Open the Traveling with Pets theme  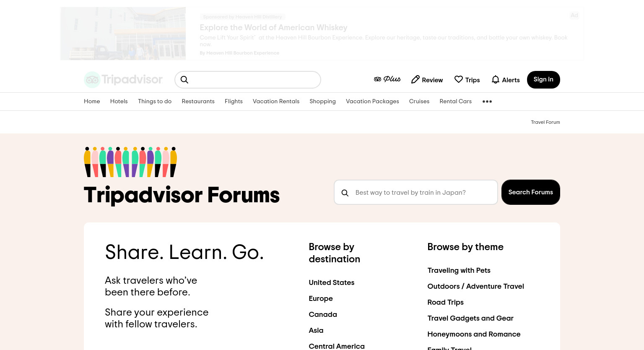[x=459, y=271]
